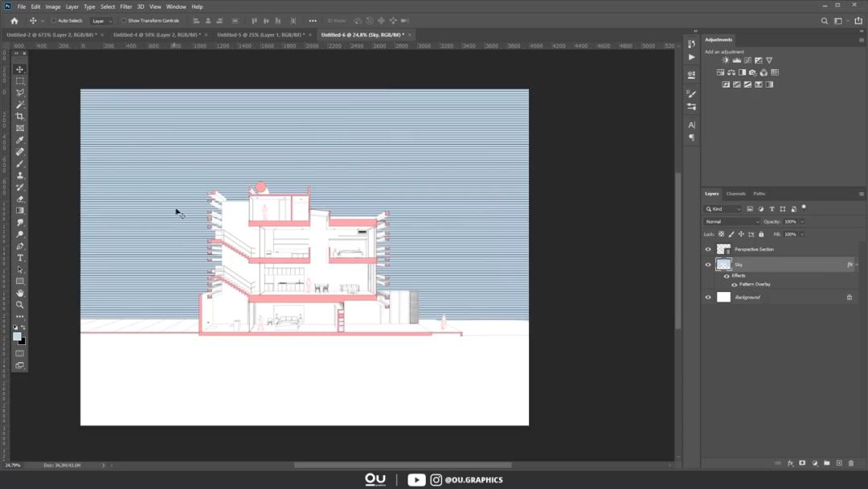
Task: Create a new layer from Layers panel footer
Action: click(x=839, y=463)
